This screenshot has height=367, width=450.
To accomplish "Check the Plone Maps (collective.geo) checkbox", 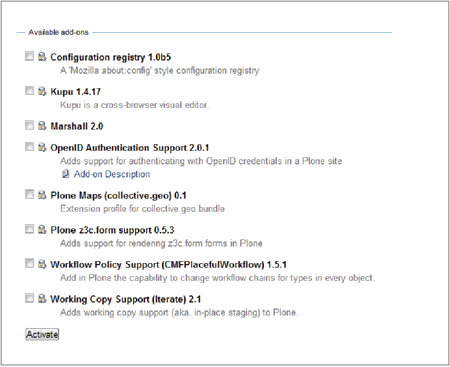I will tap(30, 194).
